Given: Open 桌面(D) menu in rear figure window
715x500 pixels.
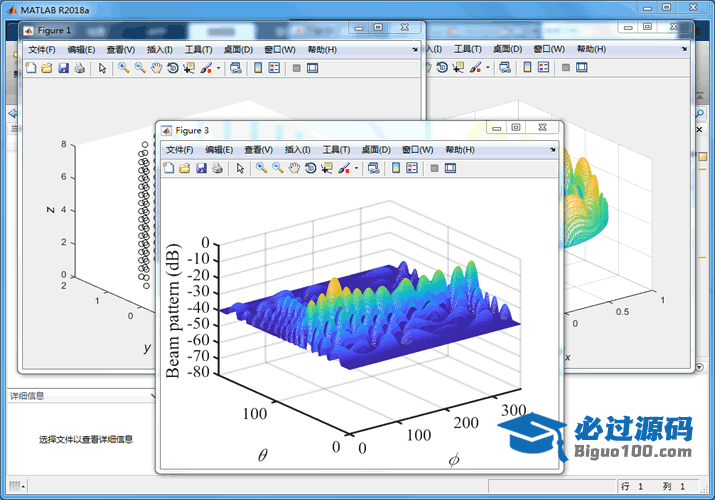Looking at the screenshot, I should tap(508, 49).
